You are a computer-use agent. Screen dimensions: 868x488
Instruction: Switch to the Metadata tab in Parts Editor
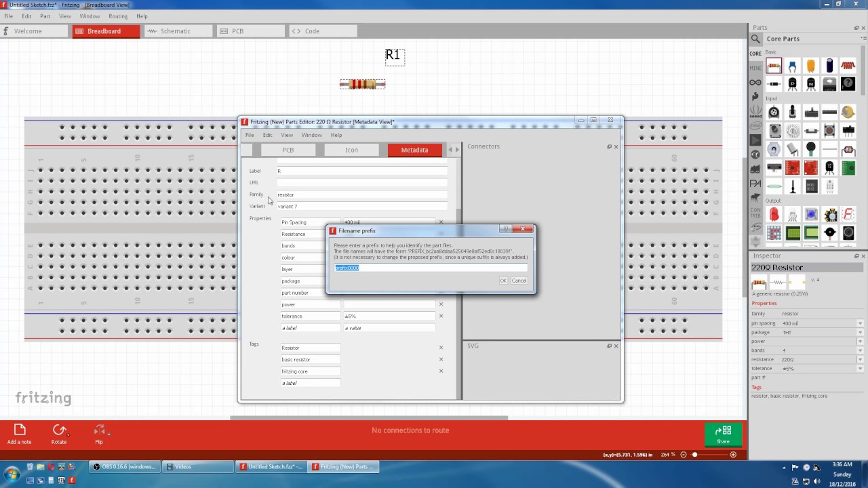point(414,150)
